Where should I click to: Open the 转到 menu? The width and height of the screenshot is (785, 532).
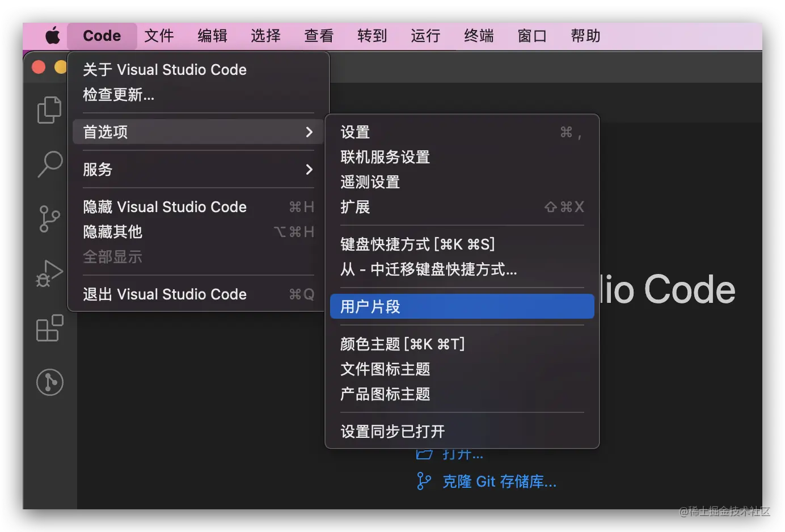click(x=372, y=36)
